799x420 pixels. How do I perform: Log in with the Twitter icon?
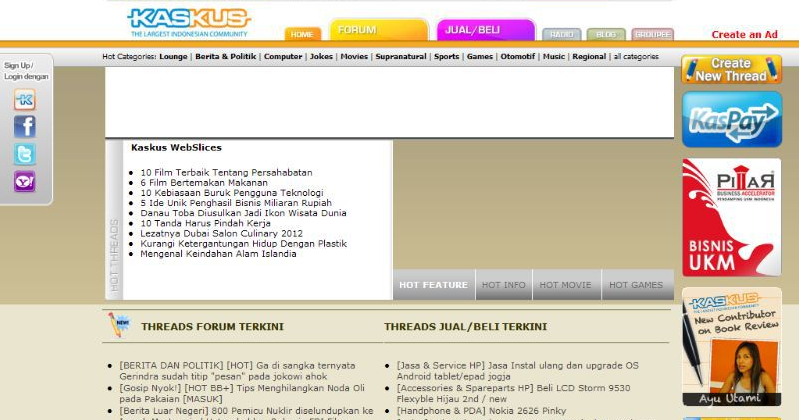pyautogui.click(x=24, y=154)
